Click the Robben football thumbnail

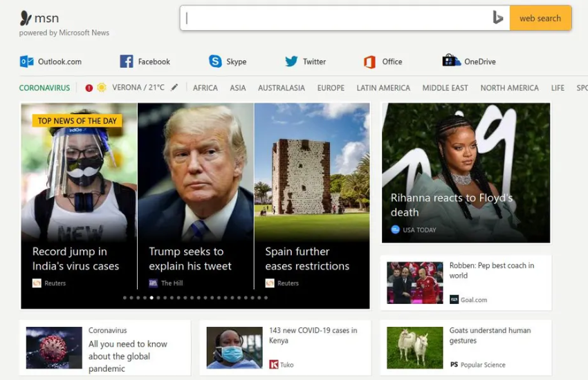pos(415,283)
